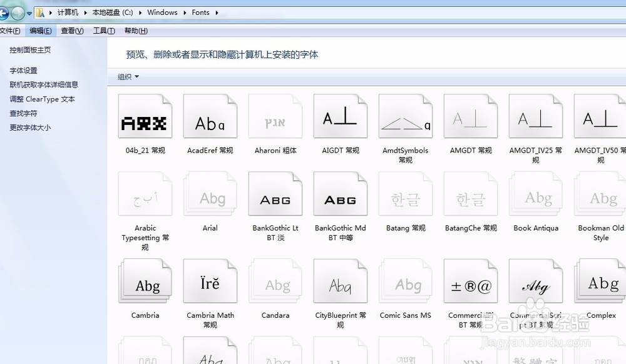Click 计算机 in the address path
This screenshot has height=364, width=626.
pyautogui.click(x=68, y=13)
